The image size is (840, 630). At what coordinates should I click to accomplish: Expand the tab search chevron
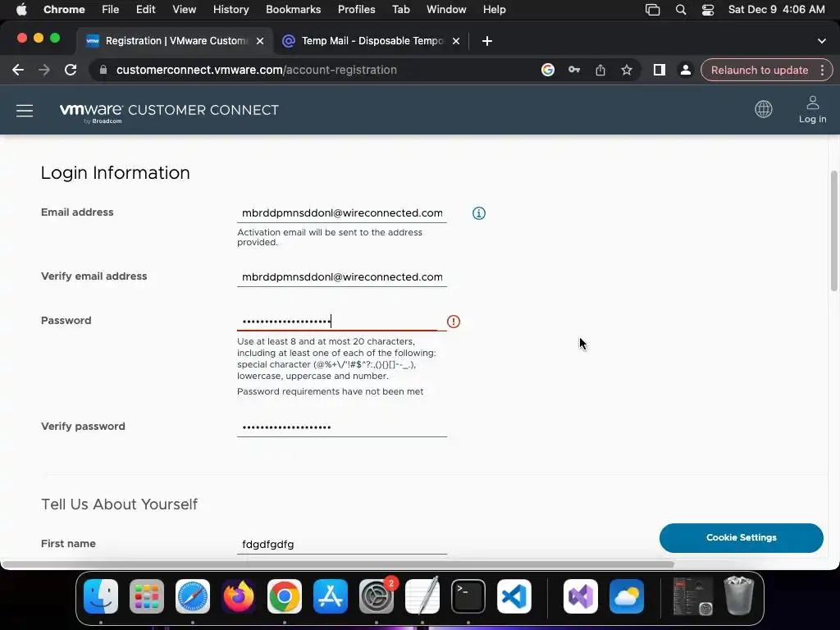click(x=821, y=41)
